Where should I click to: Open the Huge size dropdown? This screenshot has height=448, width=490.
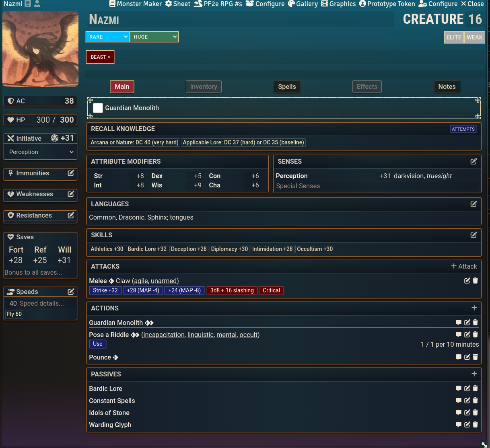[154, 37]
